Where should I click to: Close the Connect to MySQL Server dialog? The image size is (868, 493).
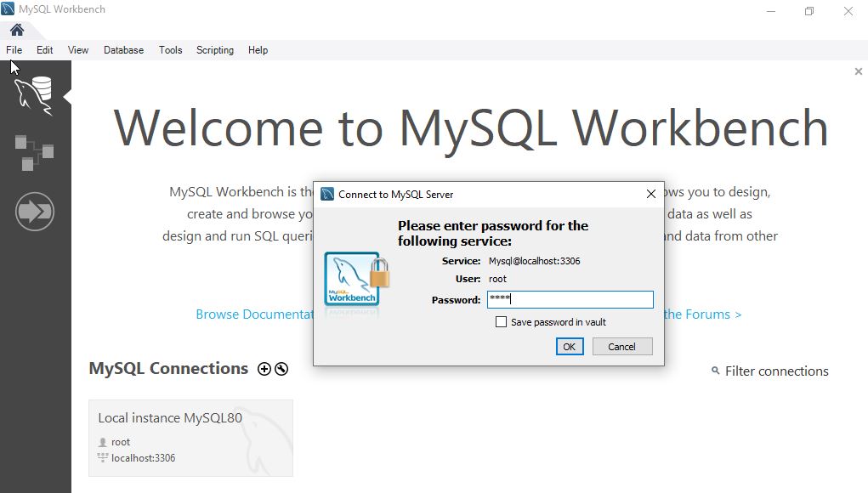[x=651, y=194]
